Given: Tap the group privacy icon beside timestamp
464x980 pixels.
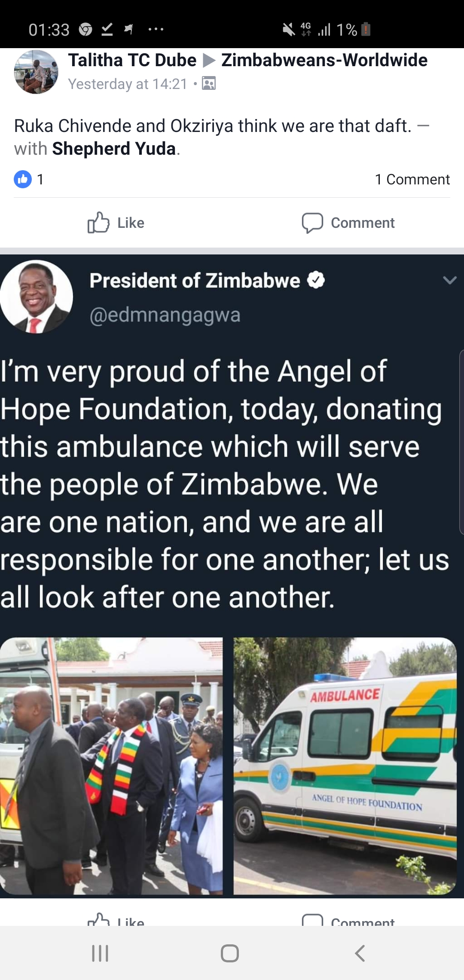Looking at the screenshot, I should (x=209, y=83).
